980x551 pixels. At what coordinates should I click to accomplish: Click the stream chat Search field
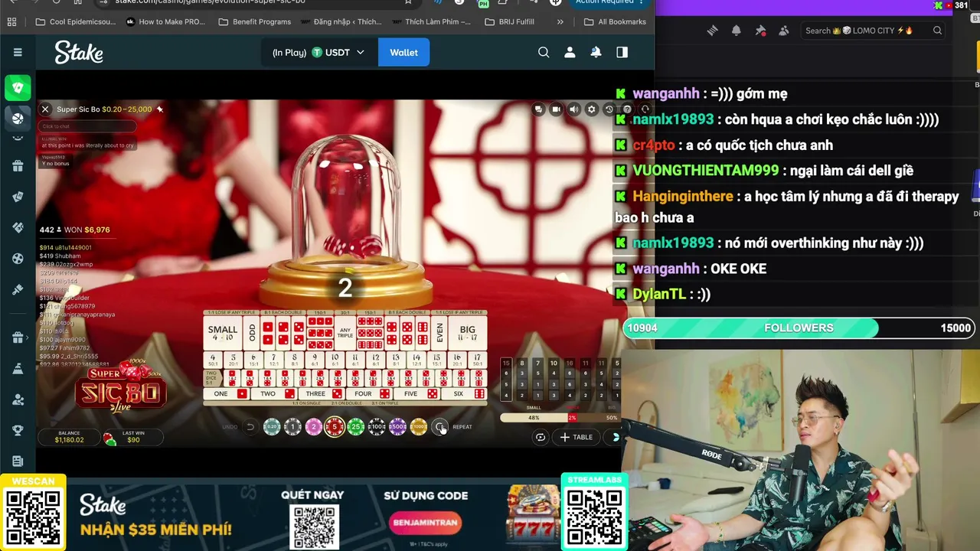click(x=874, y=31)
